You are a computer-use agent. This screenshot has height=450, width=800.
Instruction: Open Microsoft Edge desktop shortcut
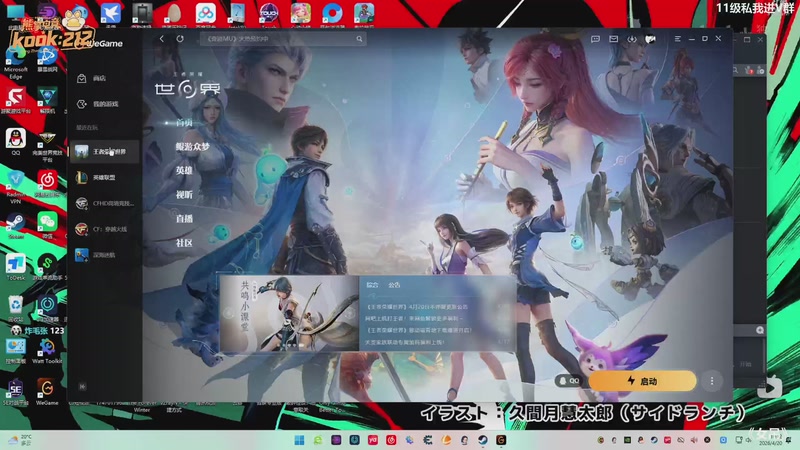(x=15, y=62)
